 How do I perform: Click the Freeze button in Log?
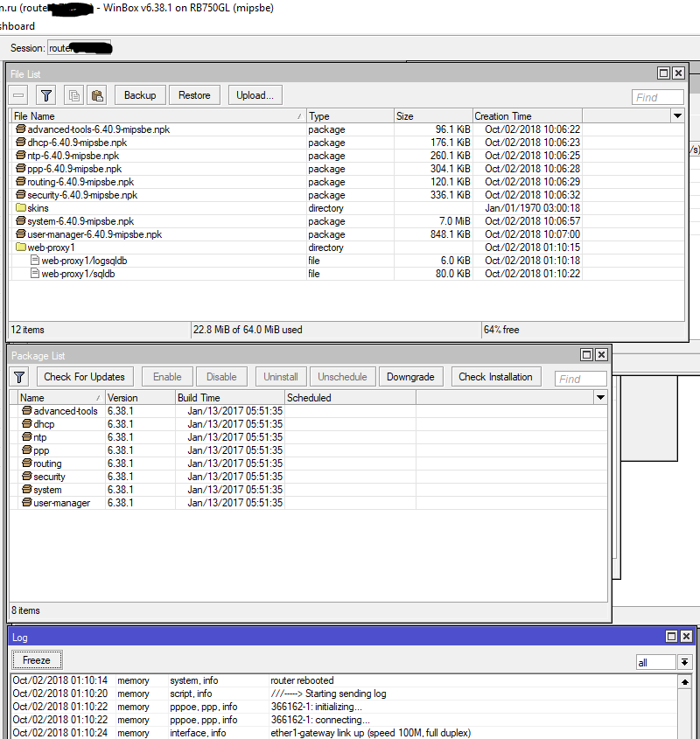pyautogui.click(x=37, y=660)
